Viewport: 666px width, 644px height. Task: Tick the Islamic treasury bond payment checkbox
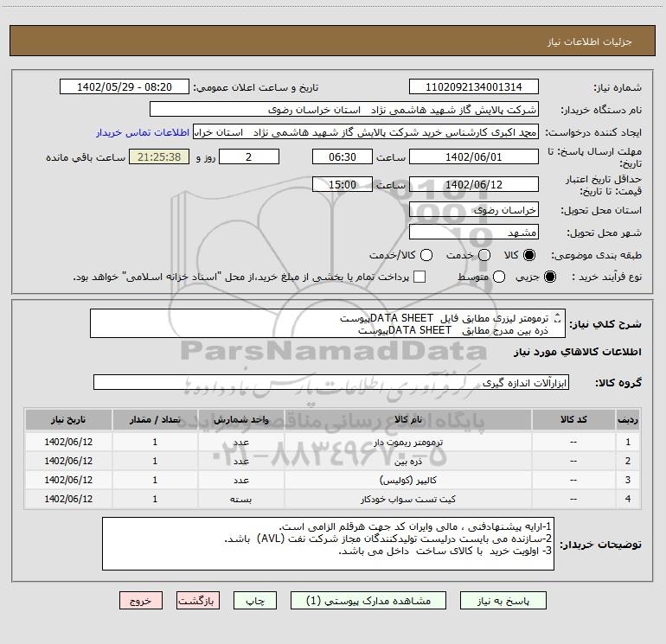[x=419, y=277]
